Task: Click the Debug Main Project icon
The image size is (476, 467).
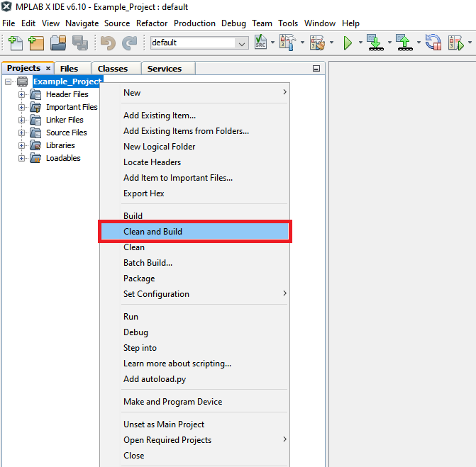Action: 456,43
